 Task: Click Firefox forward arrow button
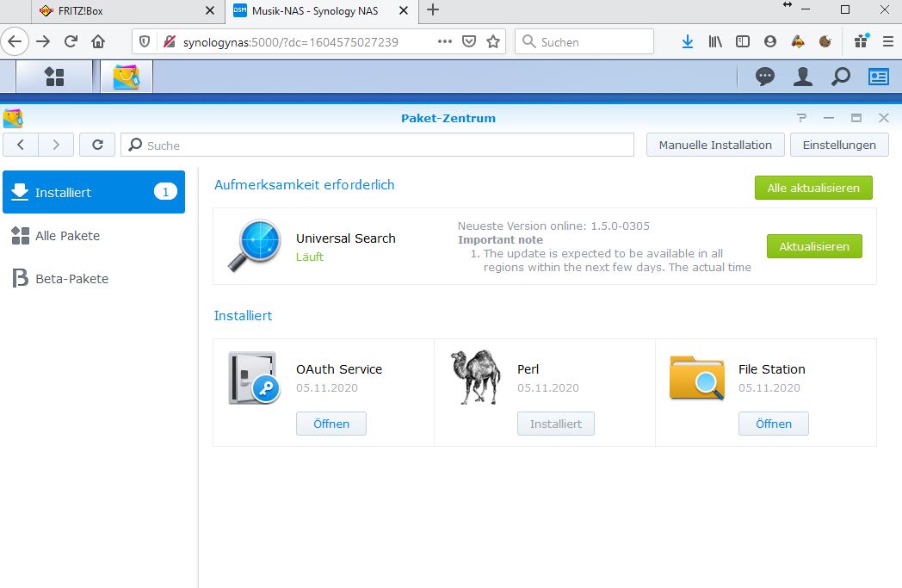pyautogui.click(x=43, y=41)
